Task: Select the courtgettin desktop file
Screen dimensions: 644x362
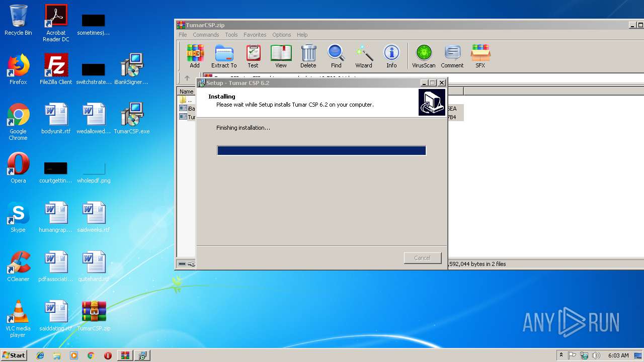Action: (56, 172)
